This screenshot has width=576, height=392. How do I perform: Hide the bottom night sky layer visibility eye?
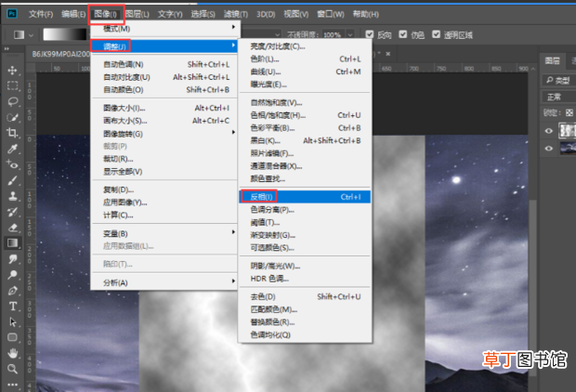(x=549, y=149)
